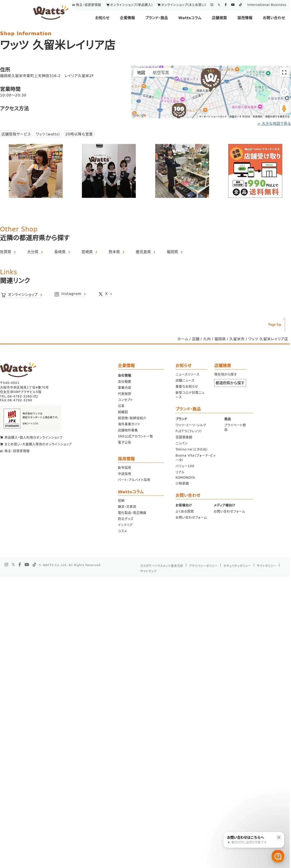This screenshot has width=291, height=868.
Task: Open footer ニュースリリース link
Action: 187,374
